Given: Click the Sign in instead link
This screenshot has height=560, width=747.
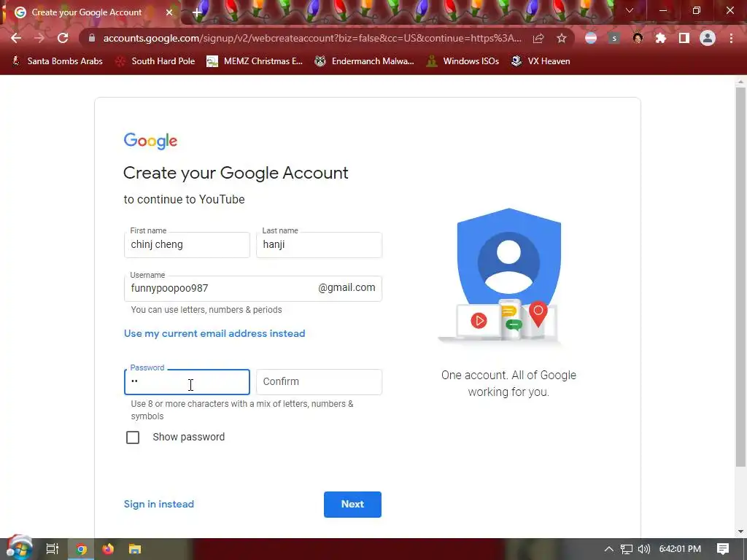Looking at the screenshot, I should [x=158, y=504].
